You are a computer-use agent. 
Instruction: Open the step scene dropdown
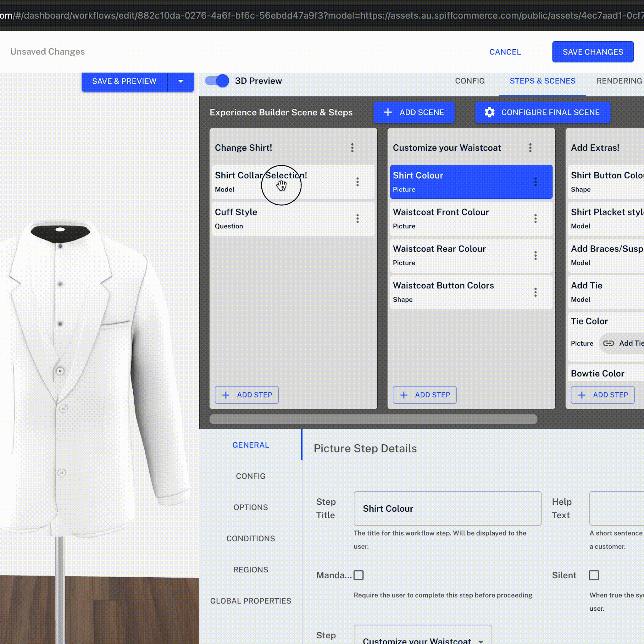[x=422, y=638]
